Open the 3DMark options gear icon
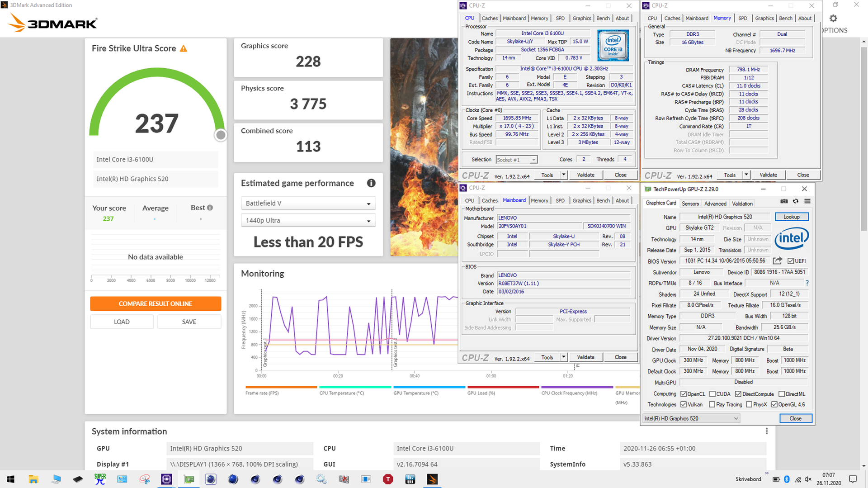This screenshot has height=488, width=868. (833, 19)
